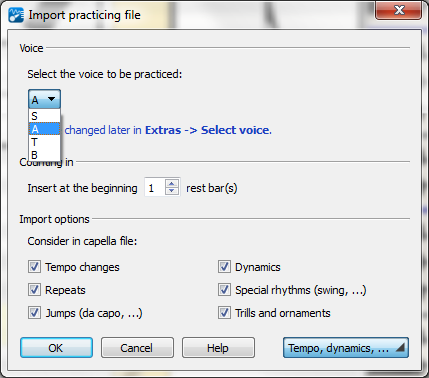Uncheck Trills and ornaments
The height and width of the screenshot is (378, 429).
[x=224, y=313]
